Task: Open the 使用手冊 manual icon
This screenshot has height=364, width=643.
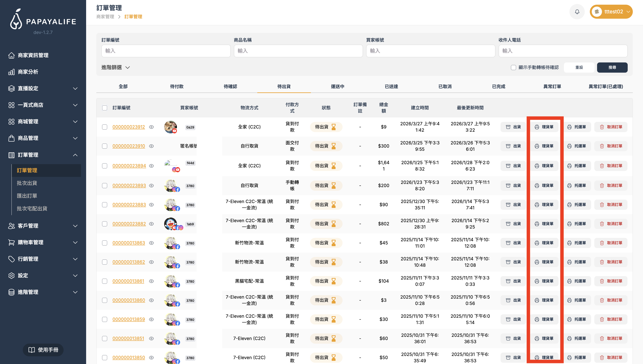Action: (x=32, y=350)
